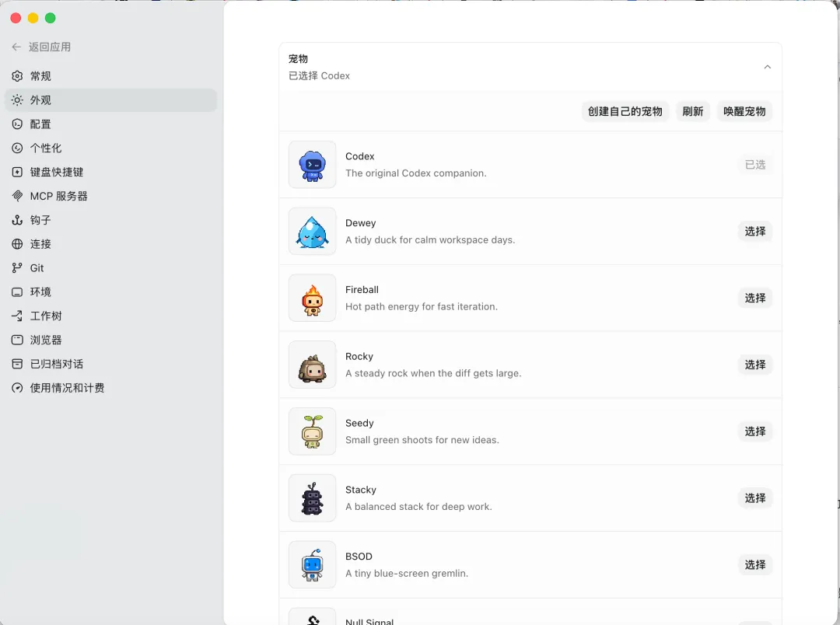This screenshot has width=840, height=625.
Task: Open MCP 服务器 settings
Action: pyautogui.click(x=111, y=196)
